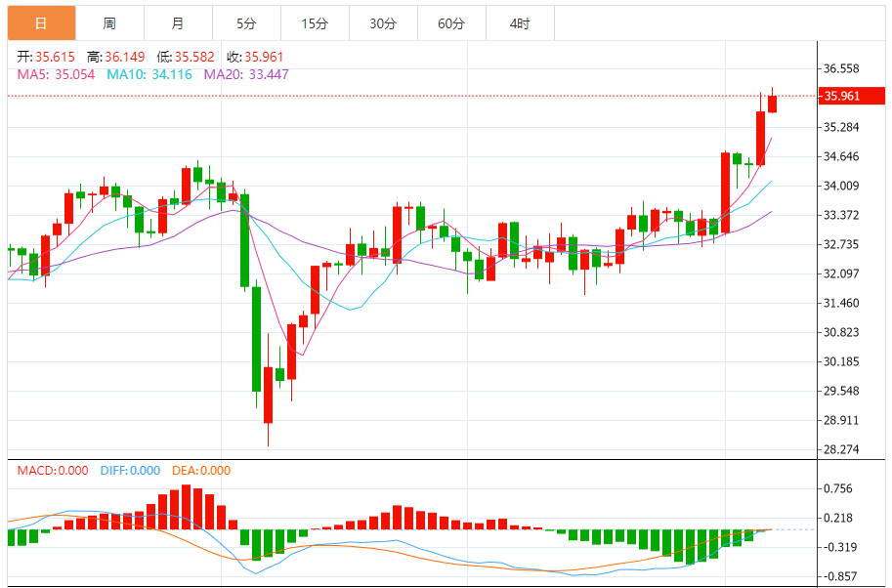Image resolution: width=892 pixels, height=588 pixels.
Task: Click the 32.735 price axis label
Action: pos(841,244)
